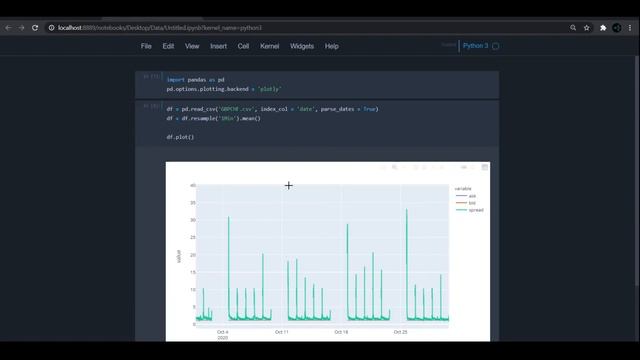Click the Plotly logo in the modebar

(x=484, y=167)
